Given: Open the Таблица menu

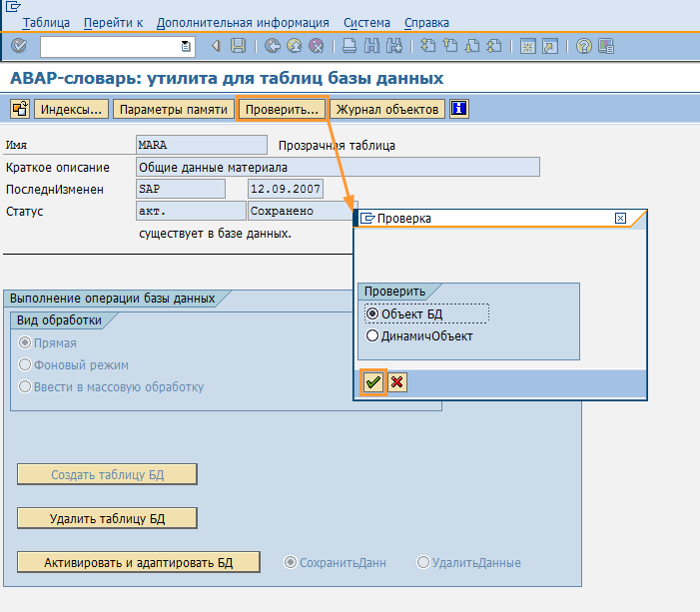Looking at the screenshot, I should 47,22.
